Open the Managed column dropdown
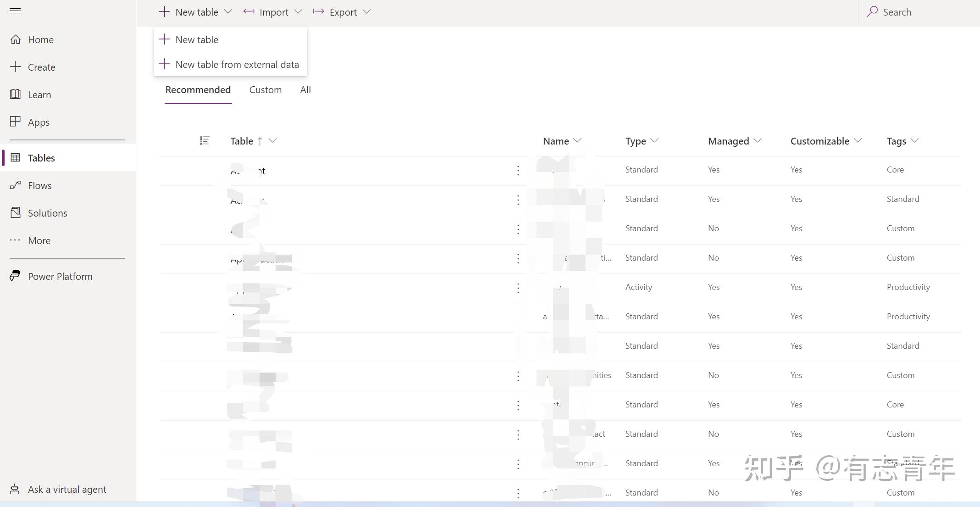The width and height of the screenshot is (980, 507). [x=758, y=141]
